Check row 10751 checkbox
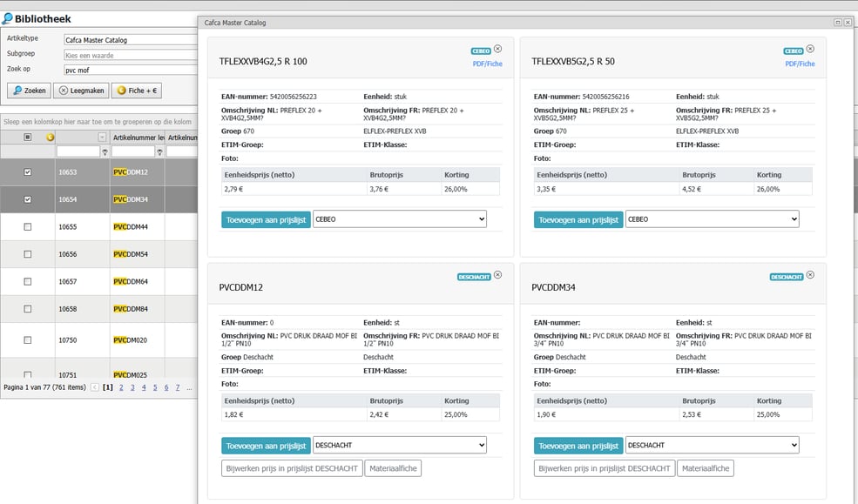The image size is (858, 504). (27, 375)
